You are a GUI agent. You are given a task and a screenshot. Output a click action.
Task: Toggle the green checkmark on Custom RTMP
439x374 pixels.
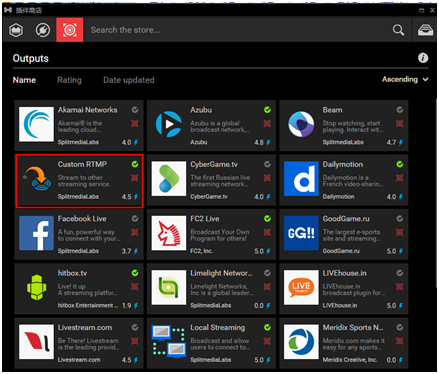135,164
